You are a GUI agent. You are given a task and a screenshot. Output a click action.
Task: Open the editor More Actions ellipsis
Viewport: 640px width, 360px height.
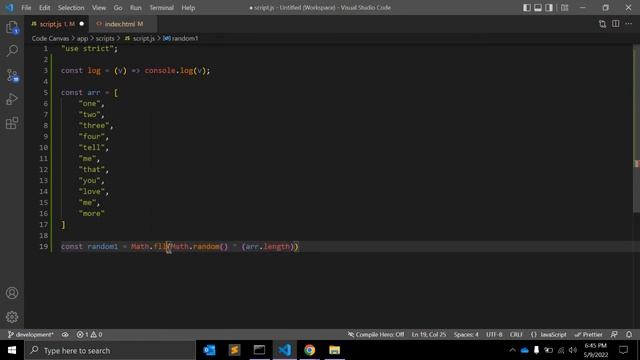(629, 24)
